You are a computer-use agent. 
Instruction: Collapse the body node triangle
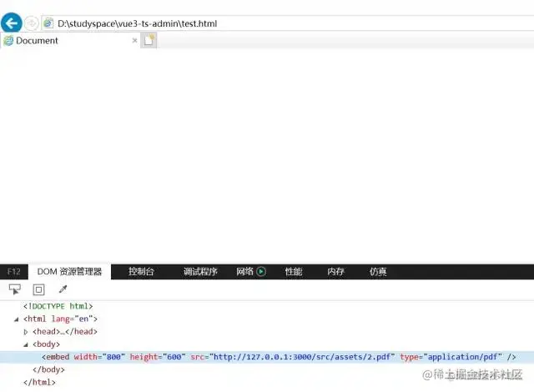click(x=26, y=344)
